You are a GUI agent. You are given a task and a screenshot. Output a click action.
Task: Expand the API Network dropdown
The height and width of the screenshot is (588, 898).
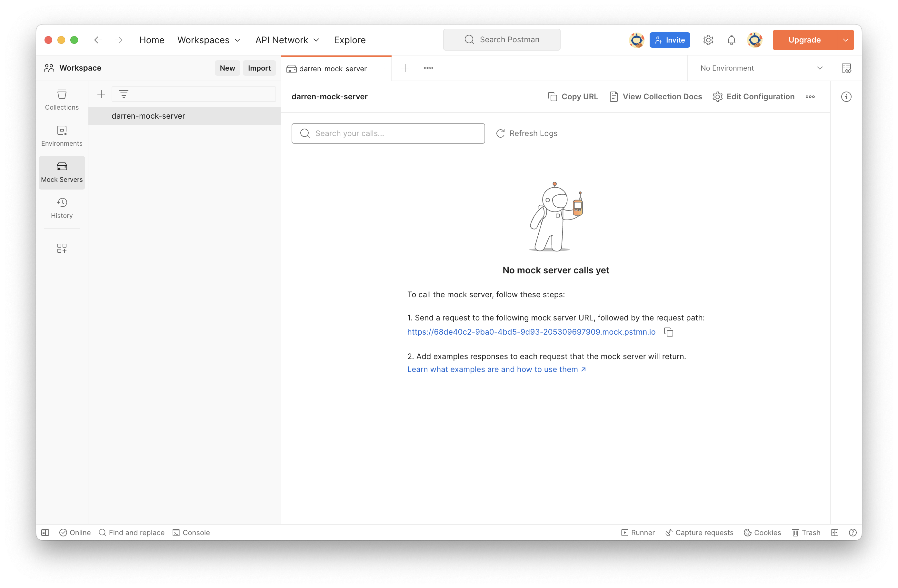(287, 40)
